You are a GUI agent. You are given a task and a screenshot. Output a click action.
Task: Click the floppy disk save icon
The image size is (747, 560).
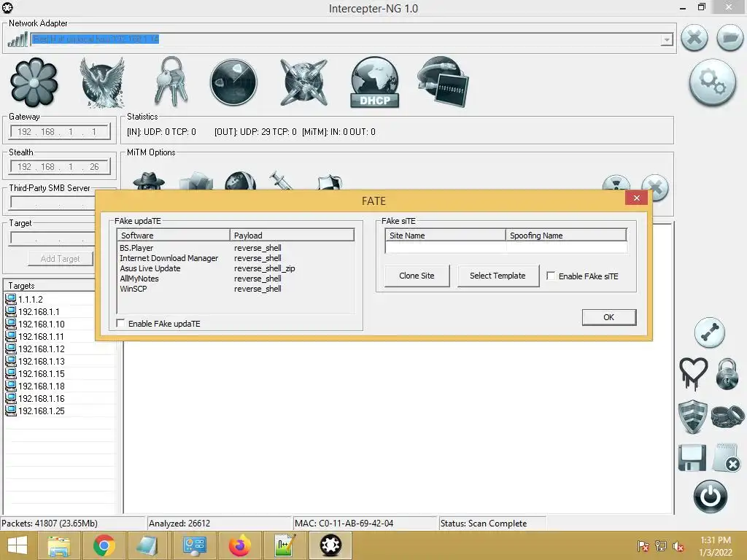[692, 458]
